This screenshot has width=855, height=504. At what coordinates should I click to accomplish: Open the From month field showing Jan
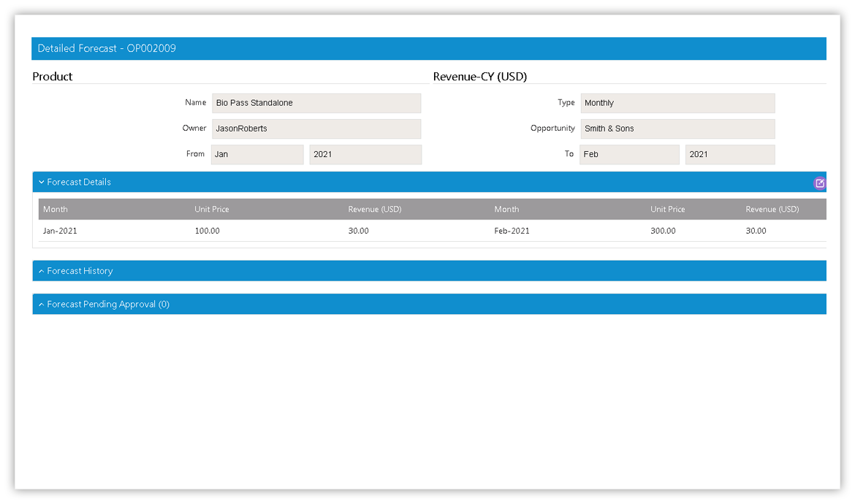257,154
